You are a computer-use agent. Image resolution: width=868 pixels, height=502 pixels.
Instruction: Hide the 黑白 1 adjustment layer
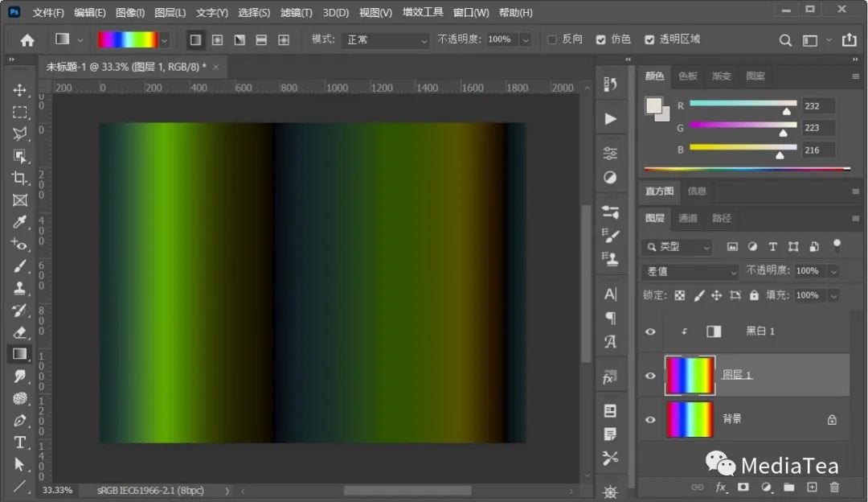pos(650,331)
